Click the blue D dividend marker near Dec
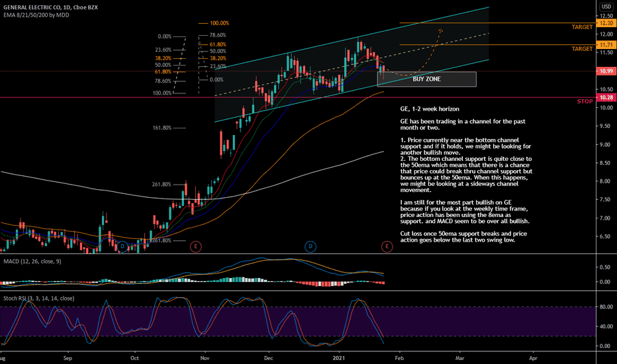This screenshot has height=364, width=617. [x=310, y=247]
